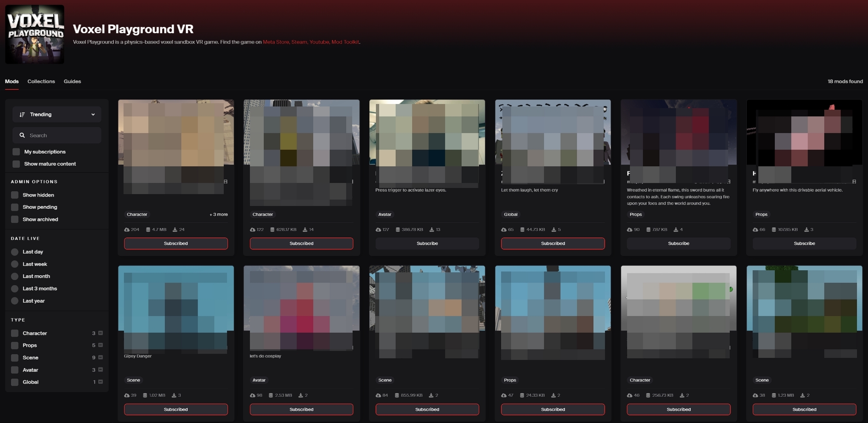Click file size icon next to 628.17 KB
868x423 pixels.
tap(272, 230)
